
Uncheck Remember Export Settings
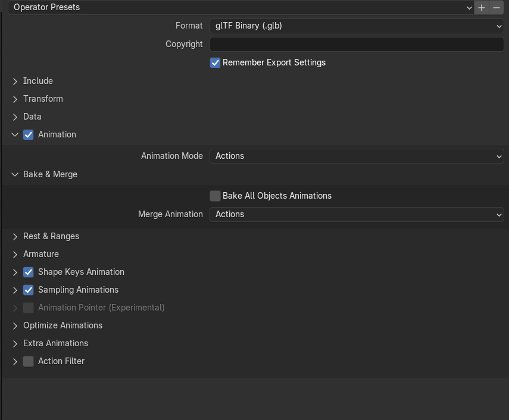[216, 62]
